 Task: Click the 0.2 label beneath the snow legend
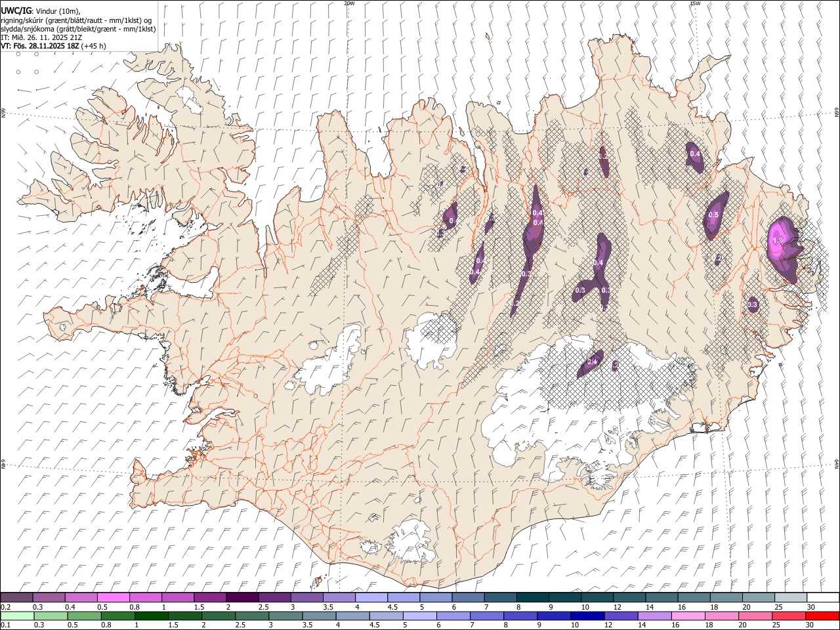5,607
